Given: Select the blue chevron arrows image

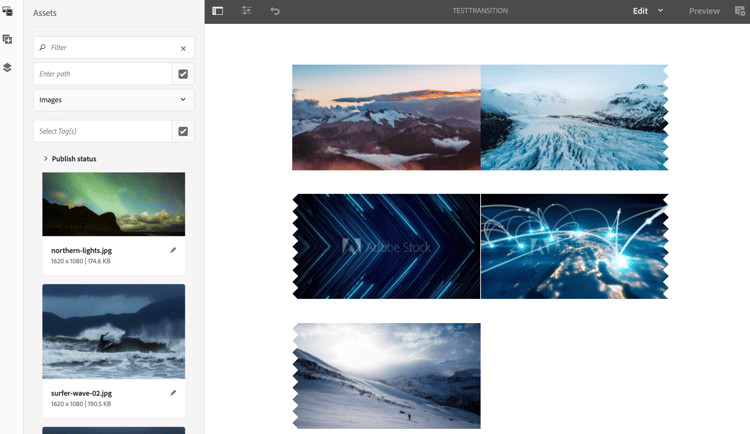Looking at the screenshot, I should pos(386,246).
